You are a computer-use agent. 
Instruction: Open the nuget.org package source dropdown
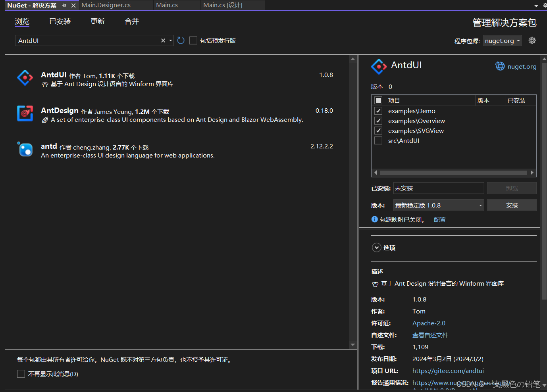(x=502, y=40)
